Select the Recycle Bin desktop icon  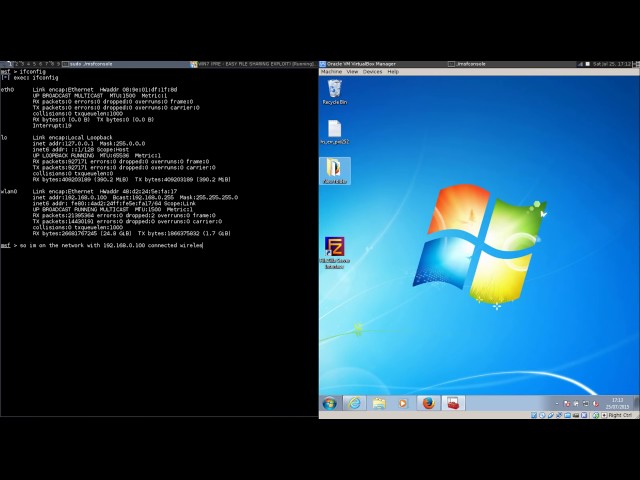pos(335,92)
